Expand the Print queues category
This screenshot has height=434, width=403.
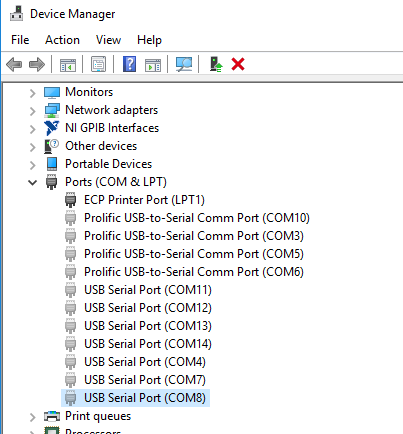[x=32, y=417]
